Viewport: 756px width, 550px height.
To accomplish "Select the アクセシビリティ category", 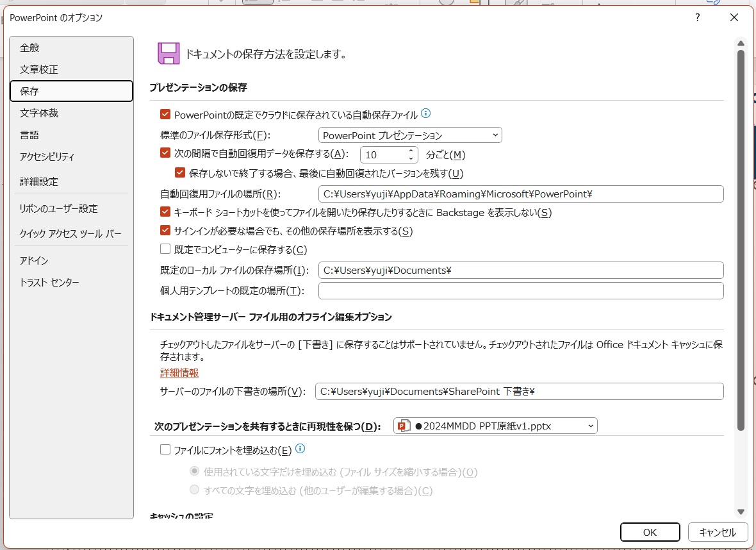I will pyautogui.click(x=71, y=157).
